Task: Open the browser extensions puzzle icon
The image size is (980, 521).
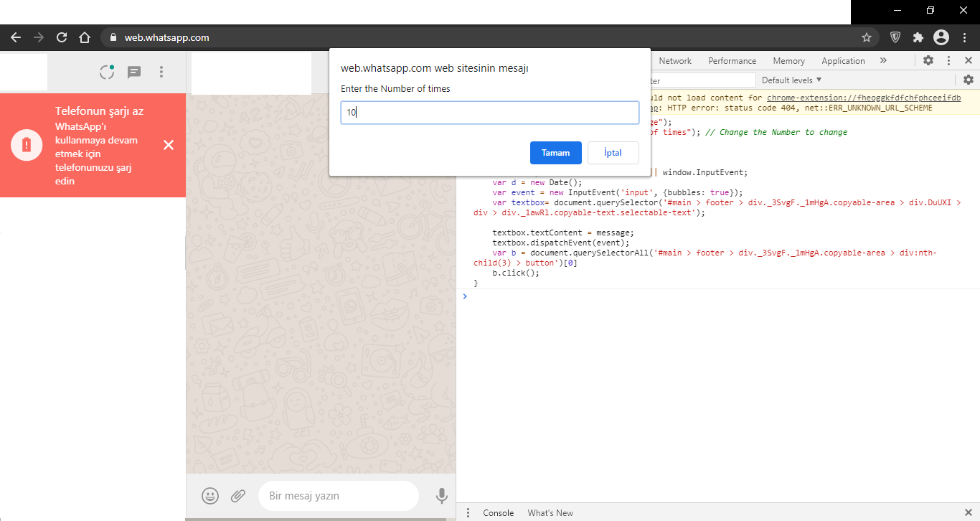Action: pyautogui.click(x=918, y=37)
